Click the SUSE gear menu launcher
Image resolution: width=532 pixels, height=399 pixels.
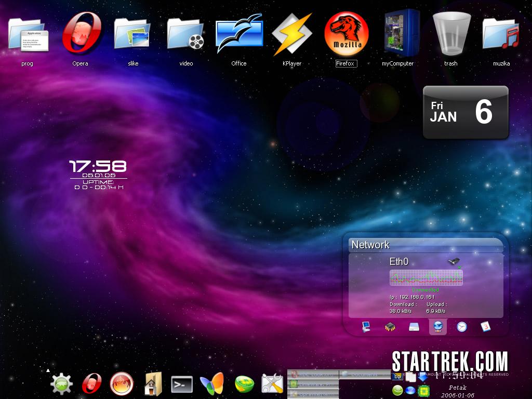[x=61, y=384]
